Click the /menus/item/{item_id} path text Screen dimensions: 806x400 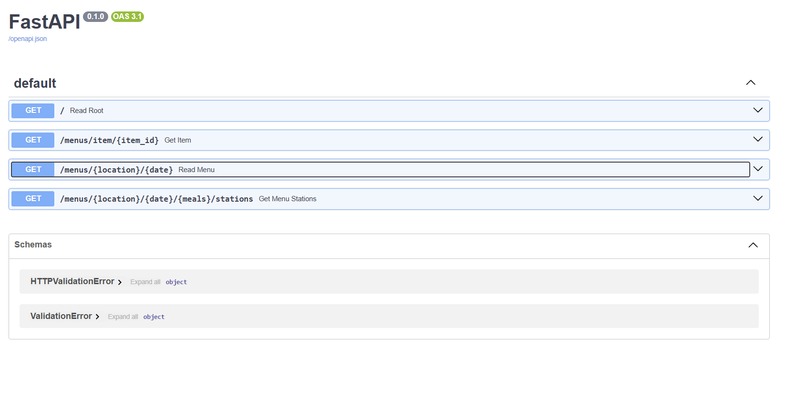click(109, 140)
